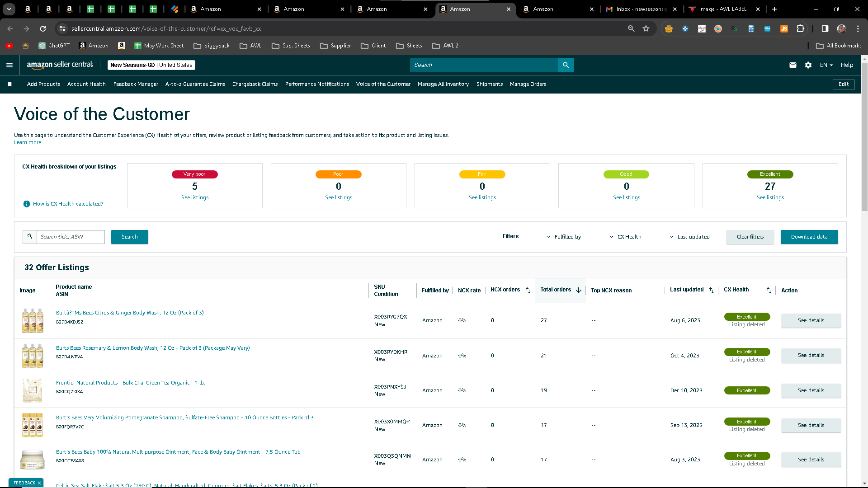Screen dimensions: 868x488
Task: Click the teal Search button beside the ASIN field
Action: [130, 237]
